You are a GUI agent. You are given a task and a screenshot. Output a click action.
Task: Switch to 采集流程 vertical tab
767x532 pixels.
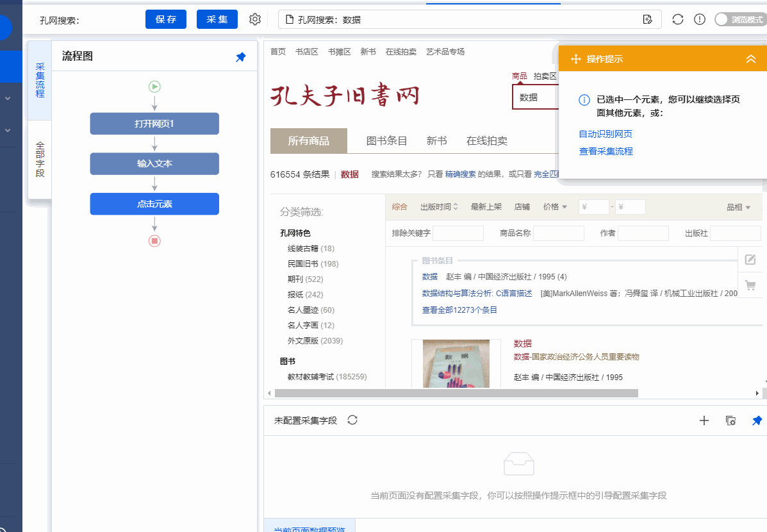point(40,80)
